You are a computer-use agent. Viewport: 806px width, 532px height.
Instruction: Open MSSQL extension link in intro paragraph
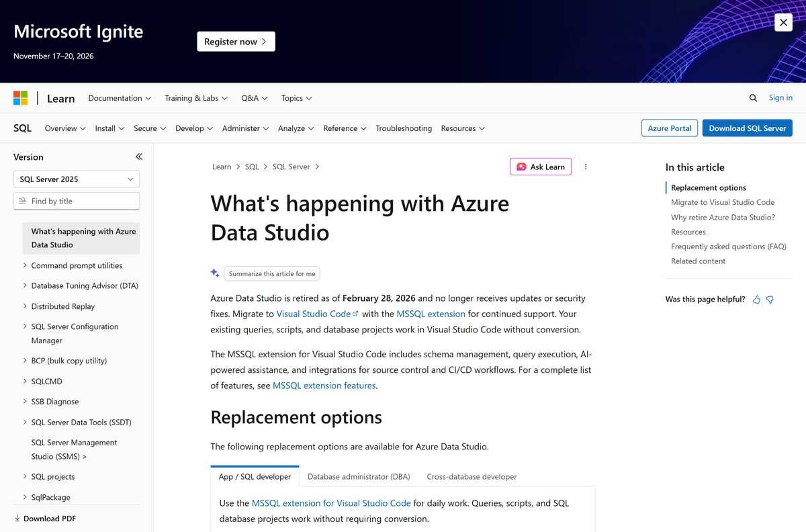tap(431, 314)
